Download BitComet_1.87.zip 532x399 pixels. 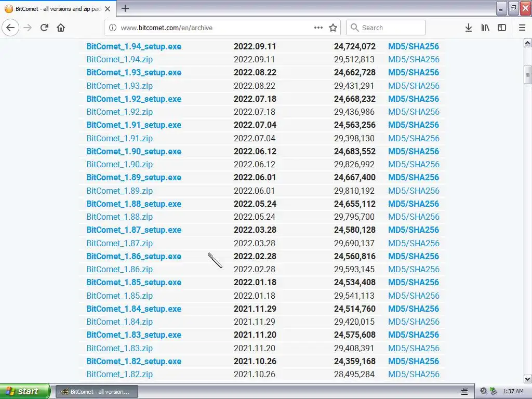[x=119, y=243]
